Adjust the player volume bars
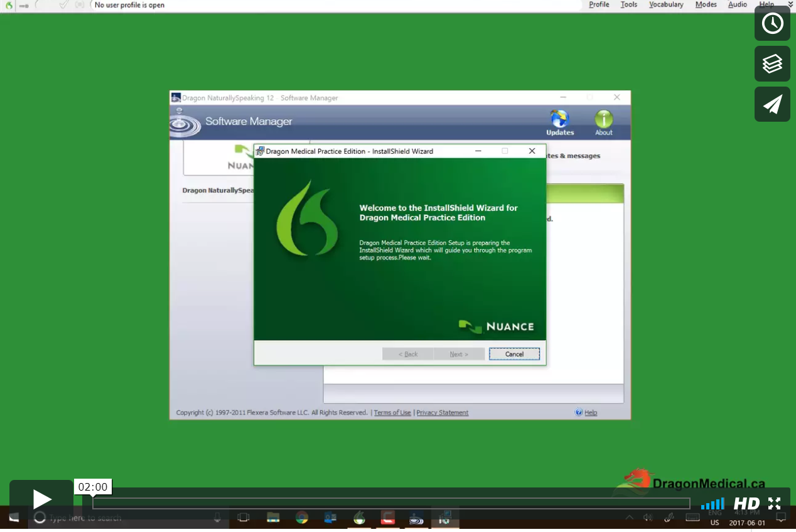This screenshot has width=796, height=532. (713, 504)
